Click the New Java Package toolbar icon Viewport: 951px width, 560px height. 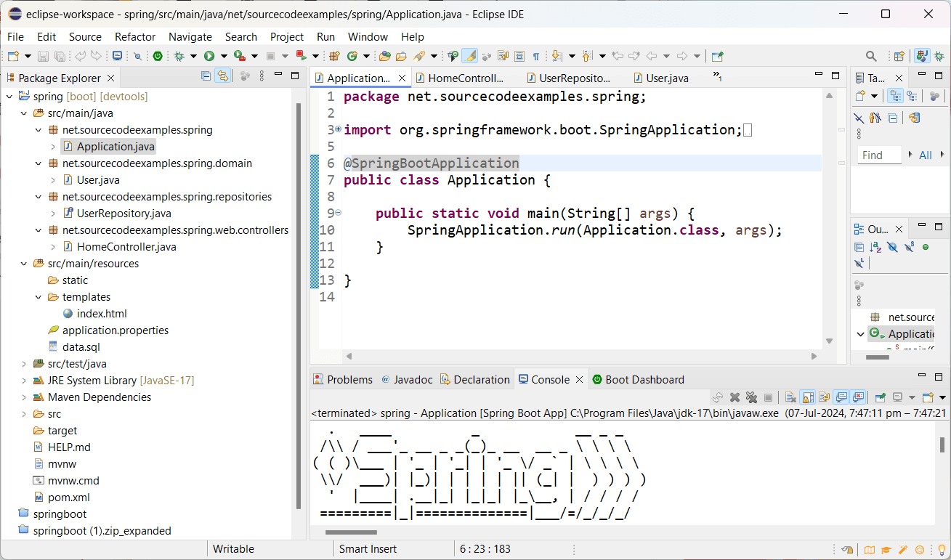coord(334,56)
